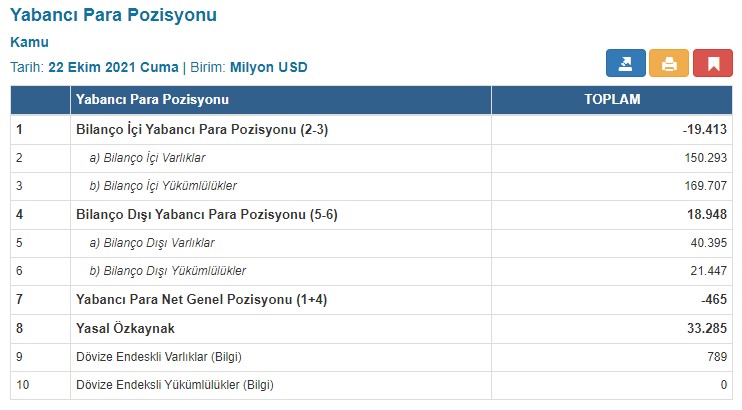Print the table using the orange printer icon
This screenshot has height=410, width=742.
coord(669,64)
